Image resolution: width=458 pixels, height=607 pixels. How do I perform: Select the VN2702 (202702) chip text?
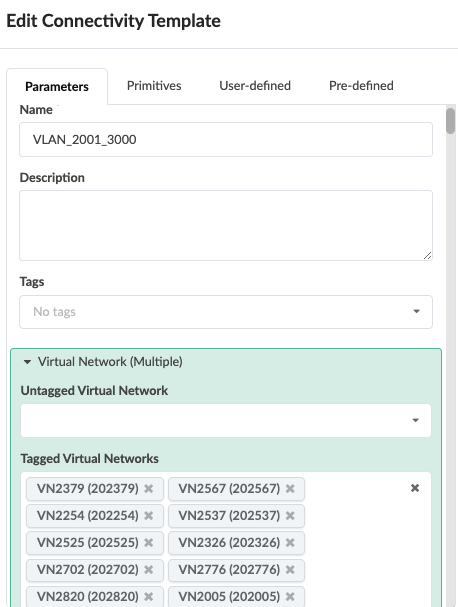click(87, 570)
